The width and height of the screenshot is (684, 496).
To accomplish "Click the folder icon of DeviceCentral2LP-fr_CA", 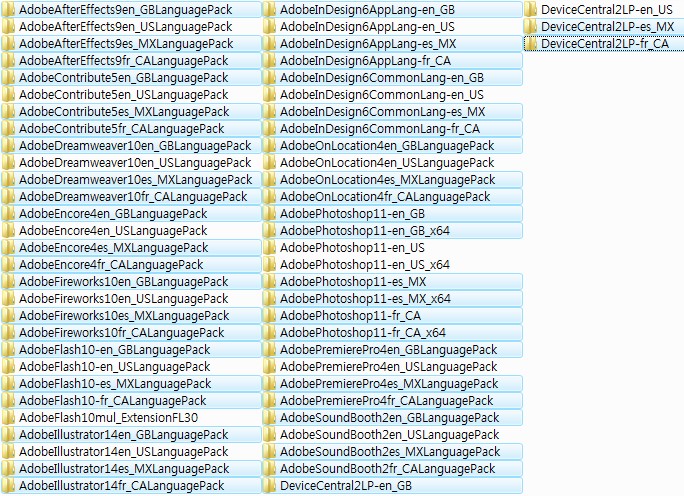I will [530, 44].
